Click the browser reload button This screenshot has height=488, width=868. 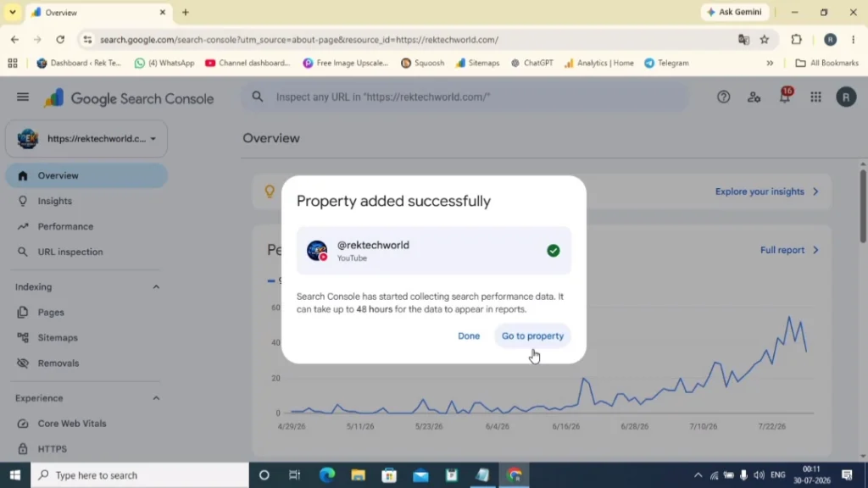pyautogui.click(x=60, y=39)
